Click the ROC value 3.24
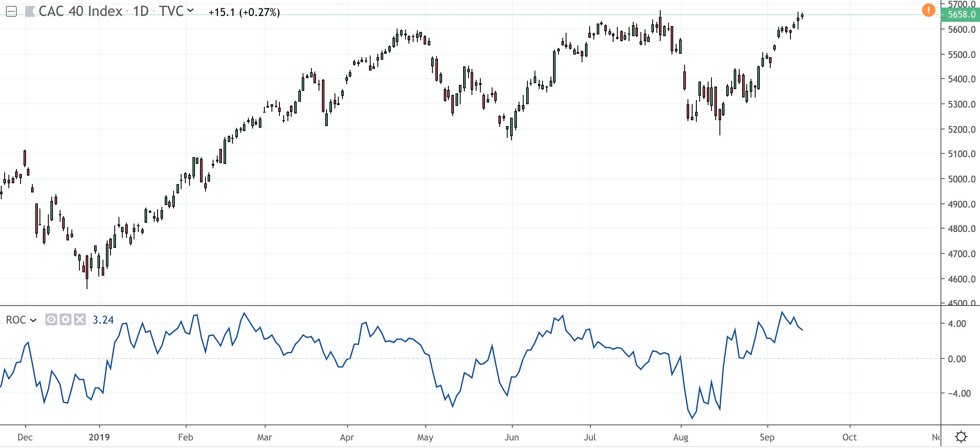Screen dimensions: 980x448 103,320
